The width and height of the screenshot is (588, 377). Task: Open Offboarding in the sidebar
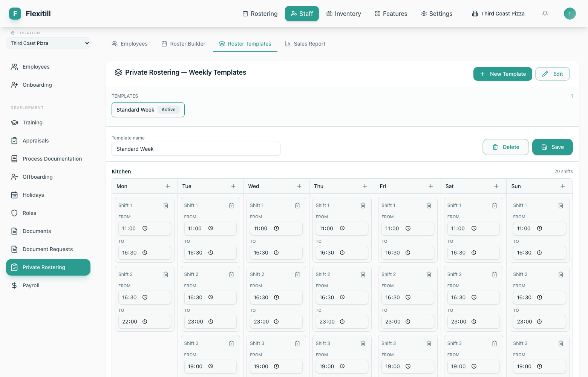pyautogui.click(x=48, y=177)
